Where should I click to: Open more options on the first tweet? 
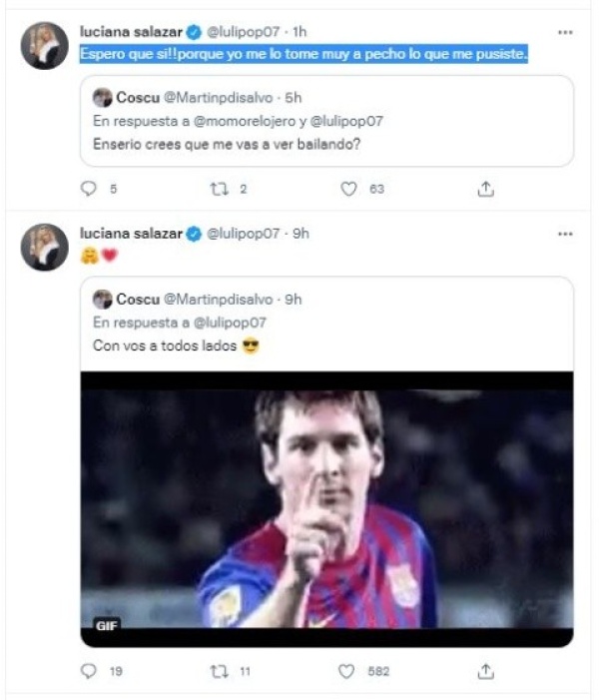pos(565,32)
